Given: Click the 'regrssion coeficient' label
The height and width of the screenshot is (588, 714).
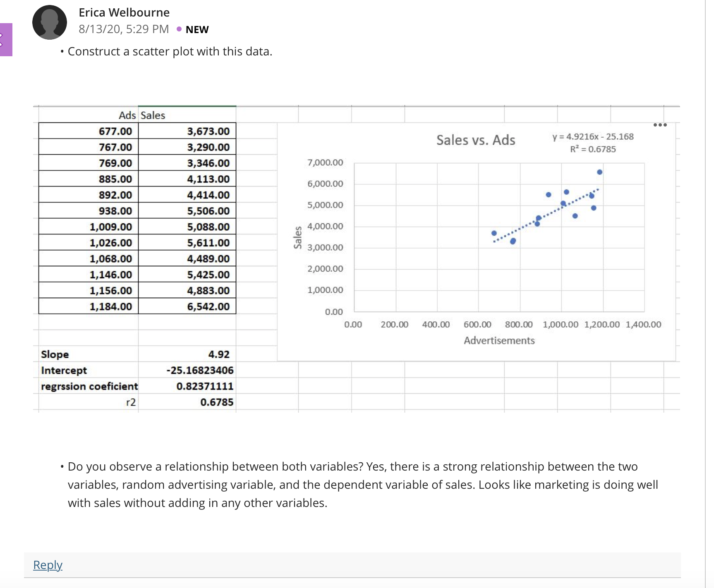Looking at the screenshot, I should coord(89,386).
